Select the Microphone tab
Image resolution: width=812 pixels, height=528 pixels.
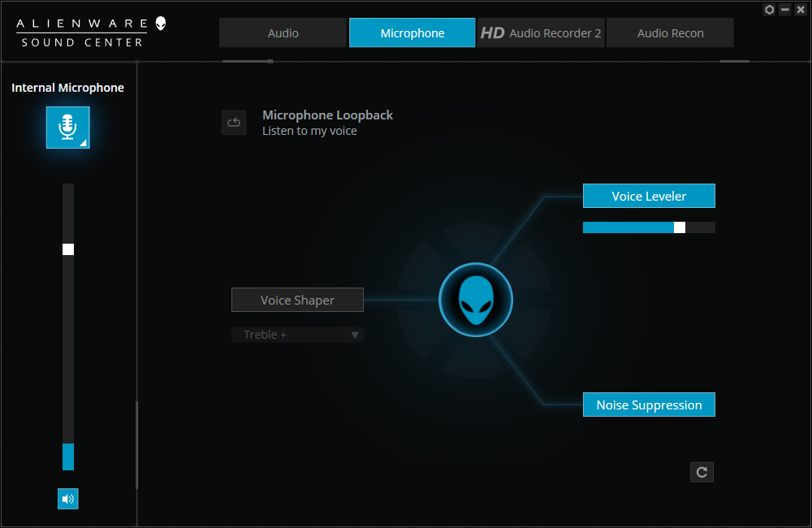coord(412,32)
